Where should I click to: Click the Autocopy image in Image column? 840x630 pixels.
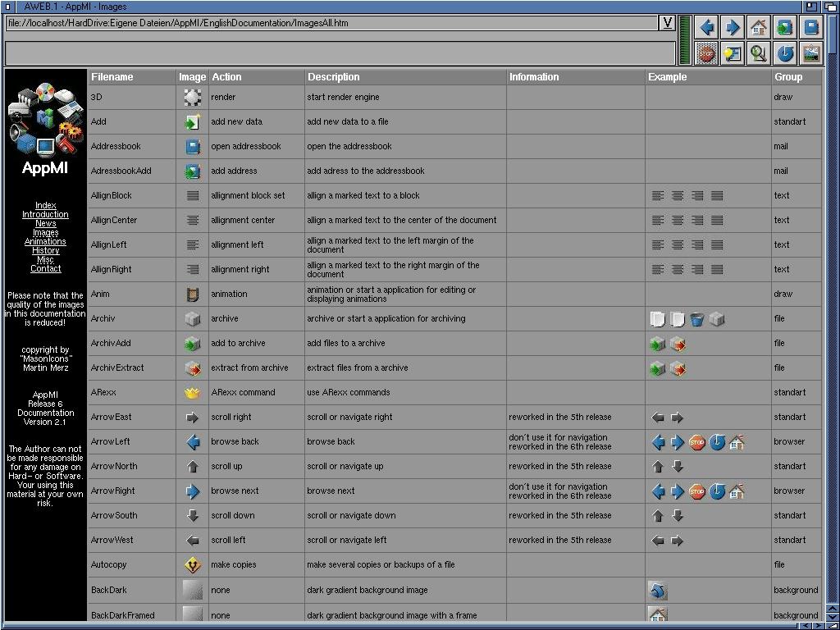click(192, 565)
